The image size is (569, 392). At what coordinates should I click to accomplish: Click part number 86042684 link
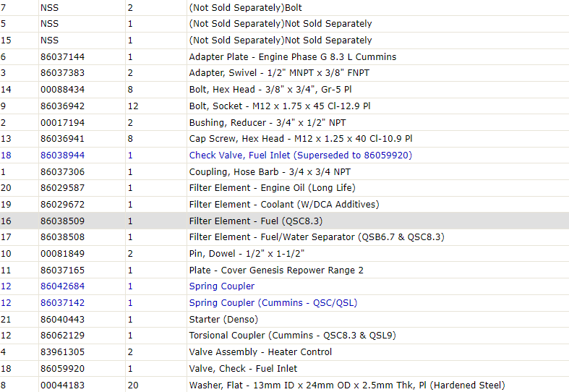click(x=62, y=286)
